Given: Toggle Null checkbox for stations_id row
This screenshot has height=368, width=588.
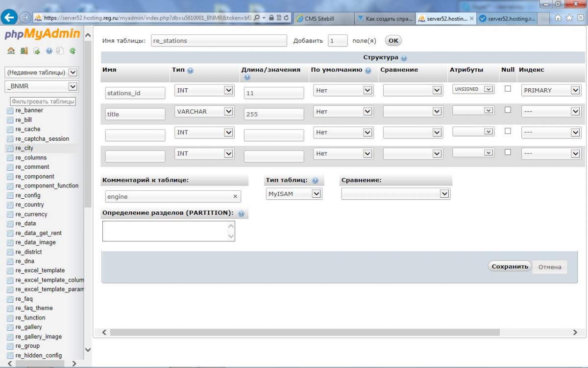Looking at the screenshot, I should (x=508, y=89).
